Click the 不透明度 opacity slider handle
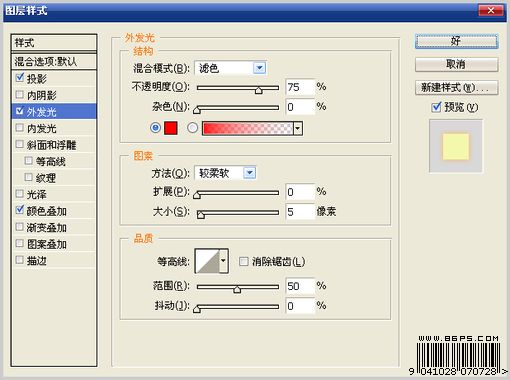The width and height of the screenshot is (510, 380). tap(259, 90)
